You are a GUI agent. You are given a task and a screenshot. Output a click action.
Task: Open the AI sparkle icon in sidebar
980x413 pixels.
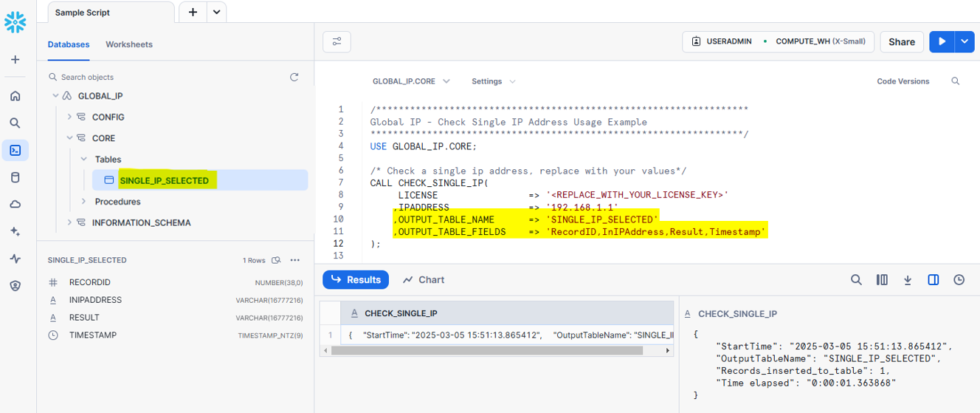[15, 232]
